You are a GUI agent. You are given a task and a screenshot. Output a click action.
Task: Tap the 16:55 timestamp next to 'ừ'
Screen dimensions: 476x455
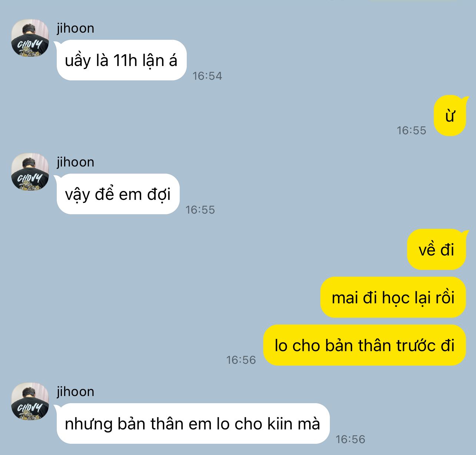point(411,131)
